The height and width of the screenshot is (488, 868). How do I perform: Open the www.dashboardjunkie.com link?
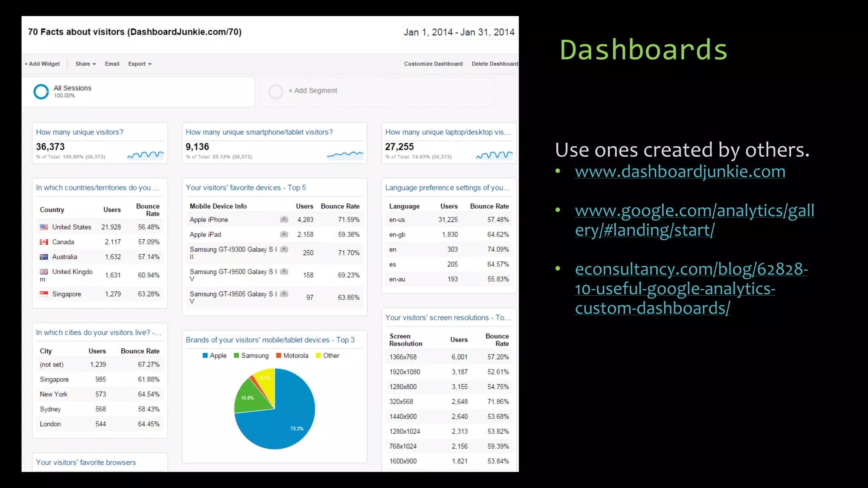tap(680, 172)
